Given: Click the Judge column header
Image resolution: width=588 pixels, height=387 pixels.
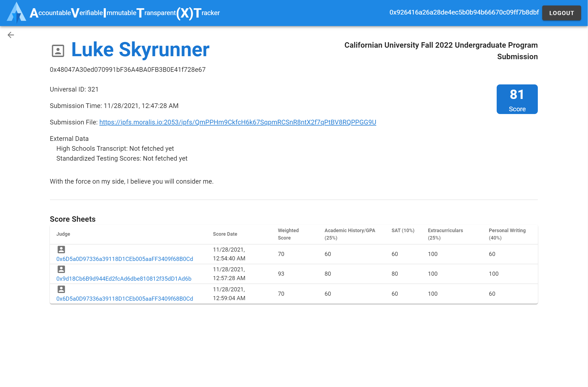Looking at the screenshot, I should (x=63, y=234).
